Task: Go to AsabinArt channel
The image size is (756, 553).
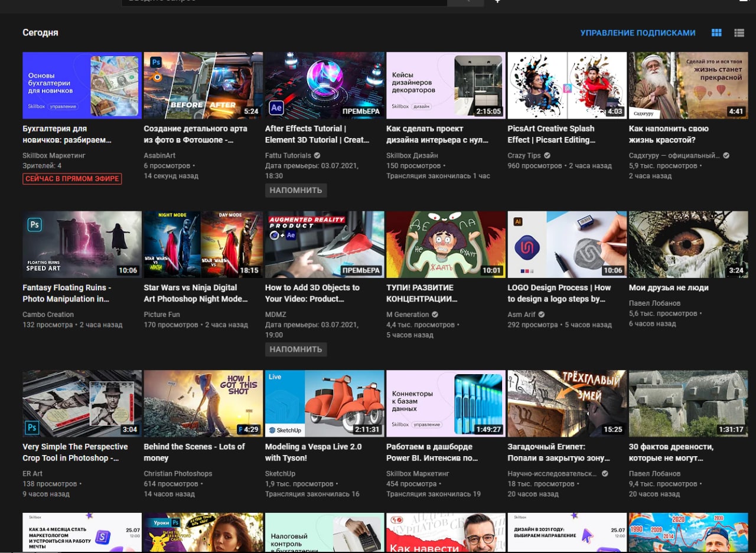Action: (159, 156)
